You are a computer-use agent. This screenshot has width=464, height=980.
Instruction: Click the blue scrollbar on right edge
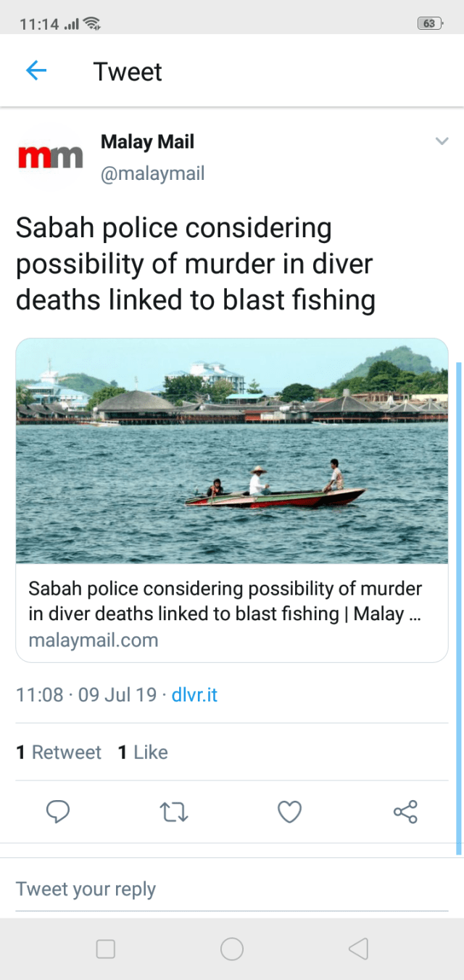click(458, 608)
